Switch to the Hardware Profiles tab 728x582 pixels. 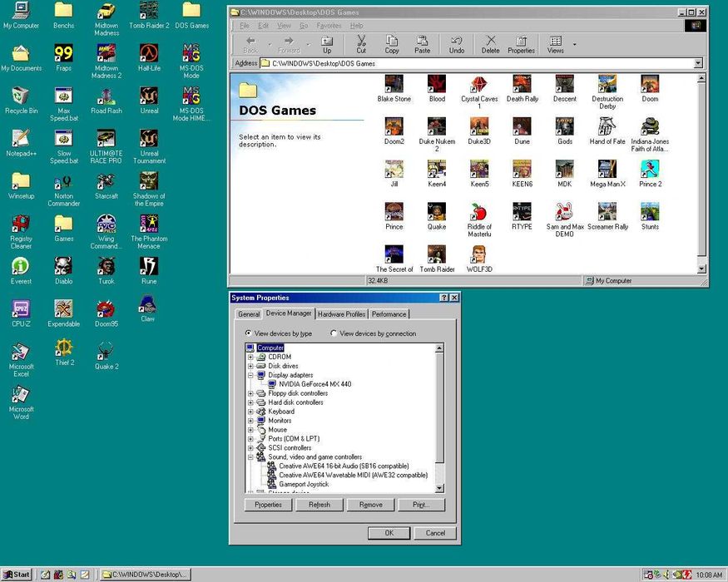(341, 314)
